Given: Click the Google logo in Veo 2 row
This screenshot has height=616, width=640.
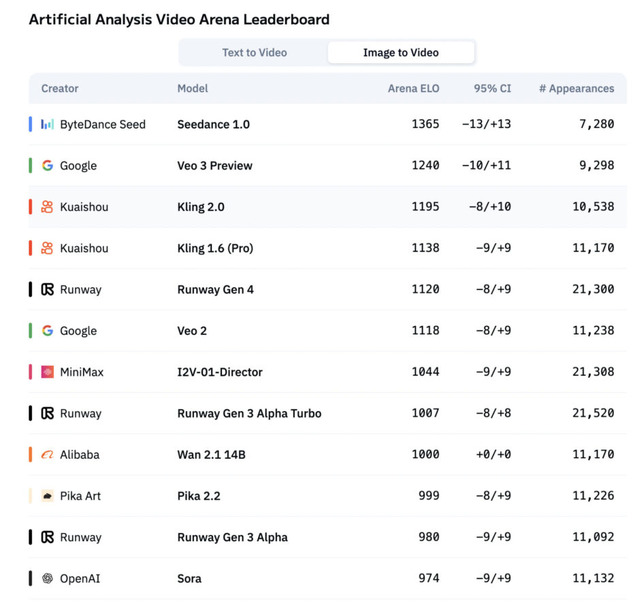Looking at the screenshot, I should click(47, 331).
